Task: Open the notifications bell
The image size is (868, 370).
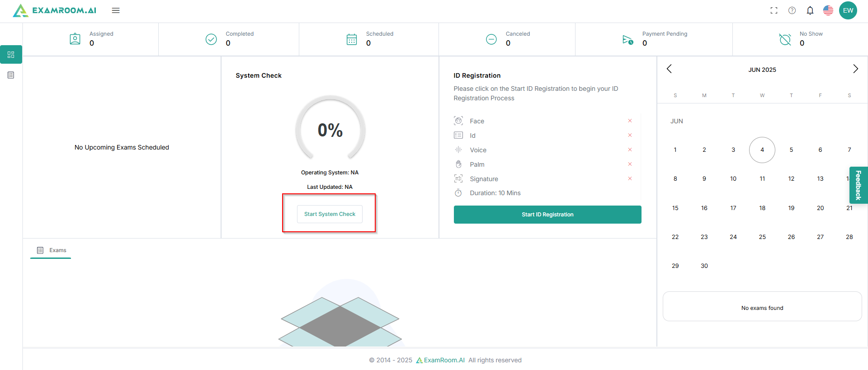Action: point(810,10)
